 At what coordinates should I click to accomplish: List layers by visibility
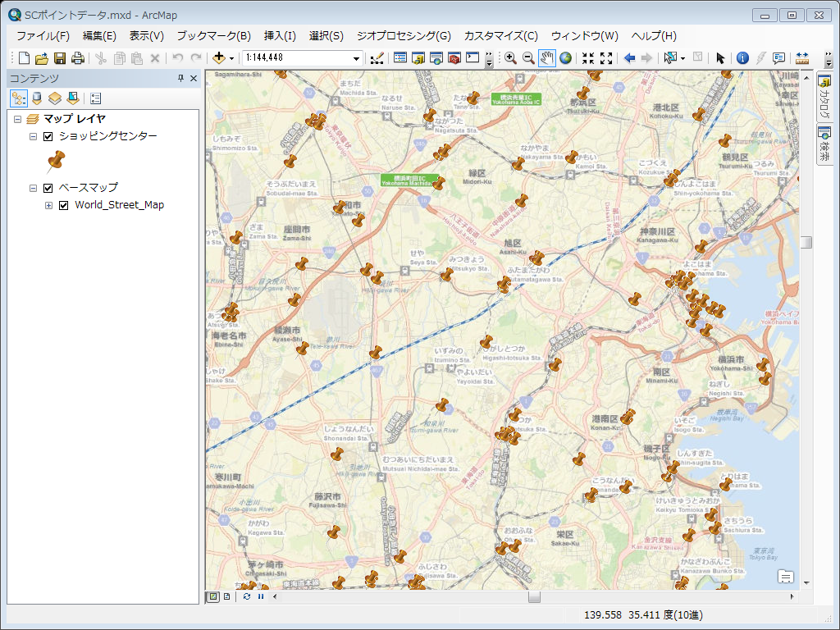coord(55,98)
